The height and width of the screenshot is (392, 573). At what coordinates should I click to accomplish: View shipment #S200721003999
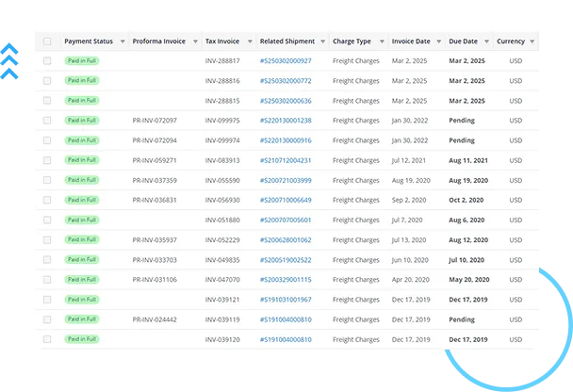pyautogui.click(x=286, y=181)
